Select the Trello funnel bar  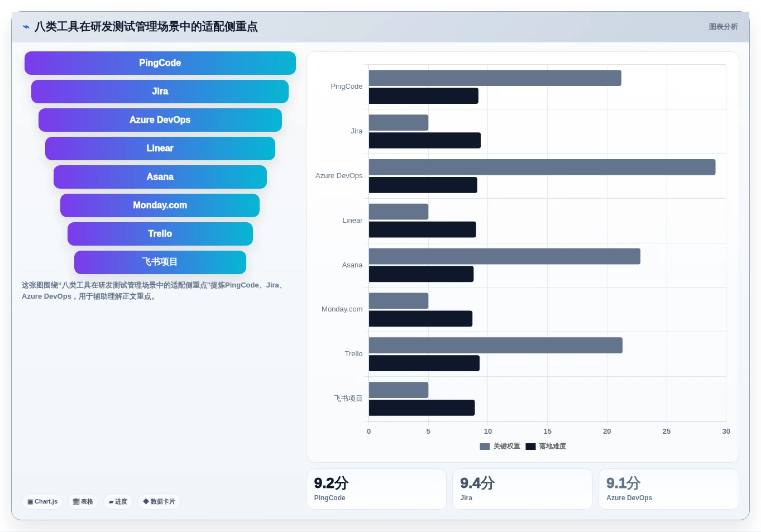[160, 234]
